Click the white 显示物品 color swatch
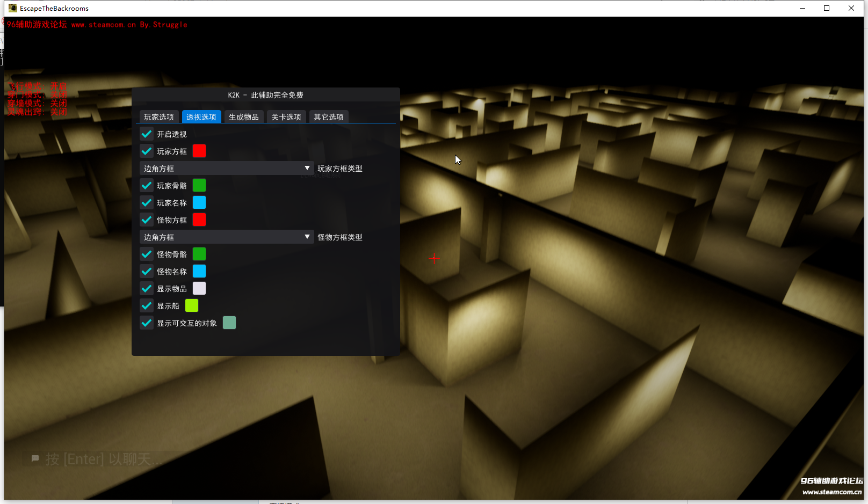The width and height of the screenshot is (868, 504). tap(199, 289)
